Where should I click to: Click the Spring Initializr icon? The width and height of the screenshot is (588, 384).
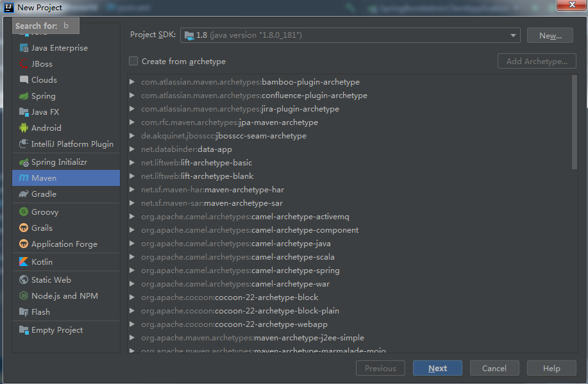pos(24,162)
